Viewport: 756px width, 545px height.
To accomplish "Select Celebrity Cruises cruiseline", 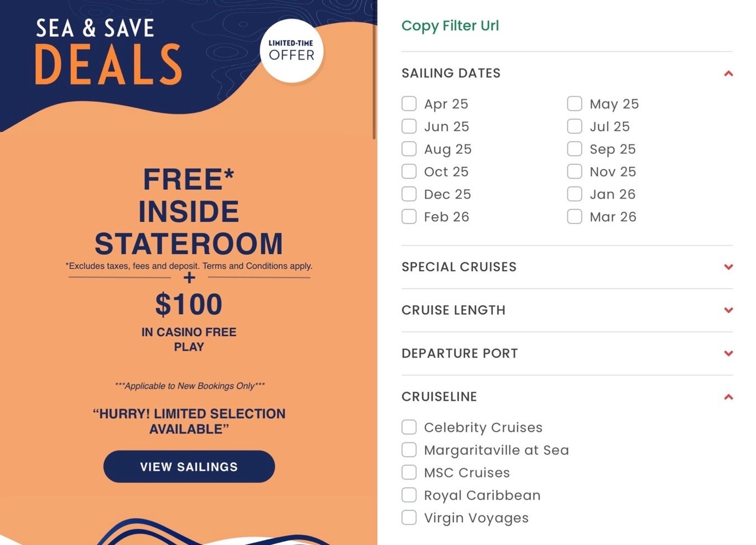I will (409, 427).
